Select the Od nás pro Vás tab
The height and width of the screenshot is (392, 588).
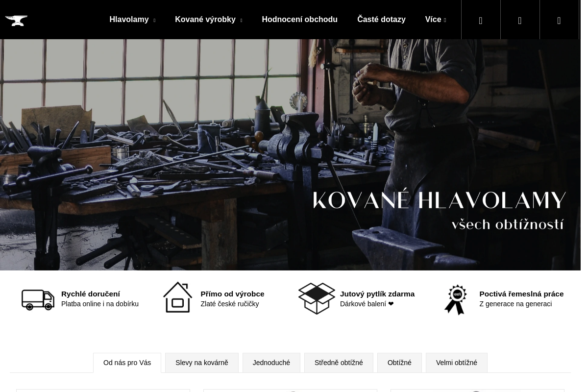pyautogui.click(x=127, y=363)
